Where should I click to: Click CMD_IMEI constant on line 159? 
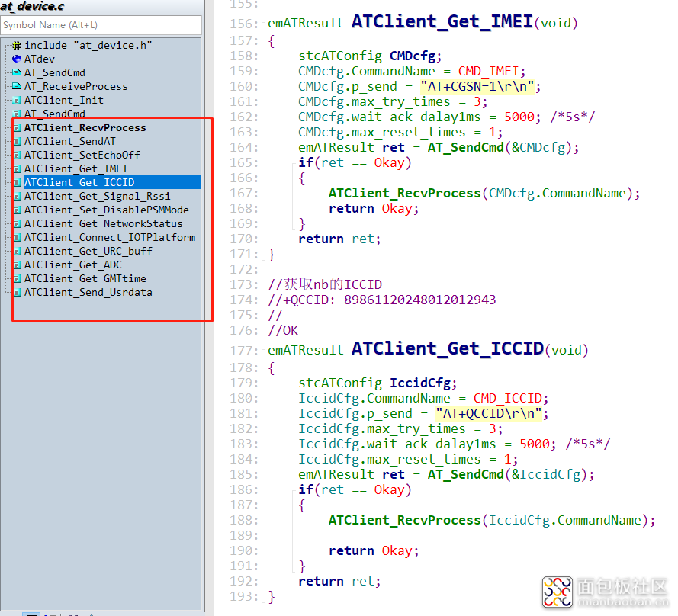[x=489, y=72]
